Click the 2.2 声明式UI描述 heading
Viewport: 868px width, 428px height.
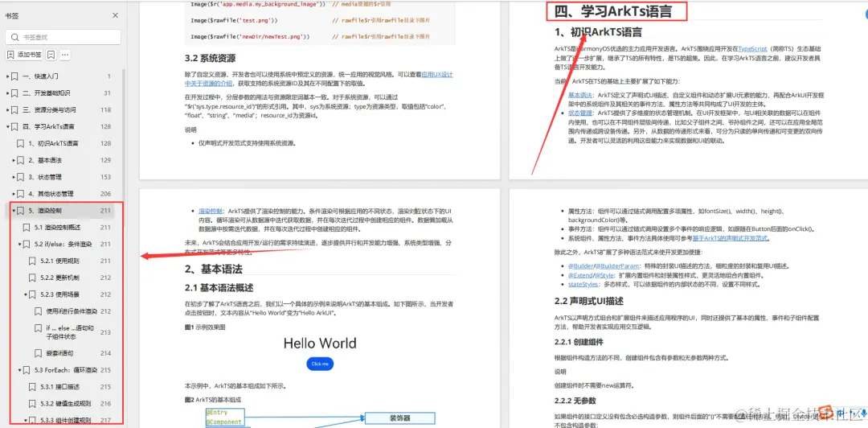point(589,301)
